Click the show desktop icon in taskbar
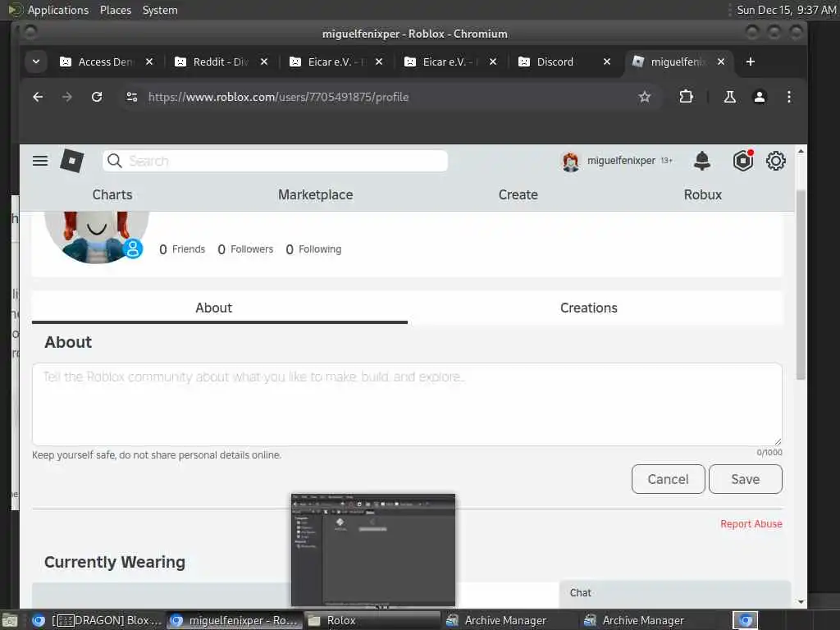Image resolution: width=840 pixels, height=630 pixels. click(x=10, y=621)
